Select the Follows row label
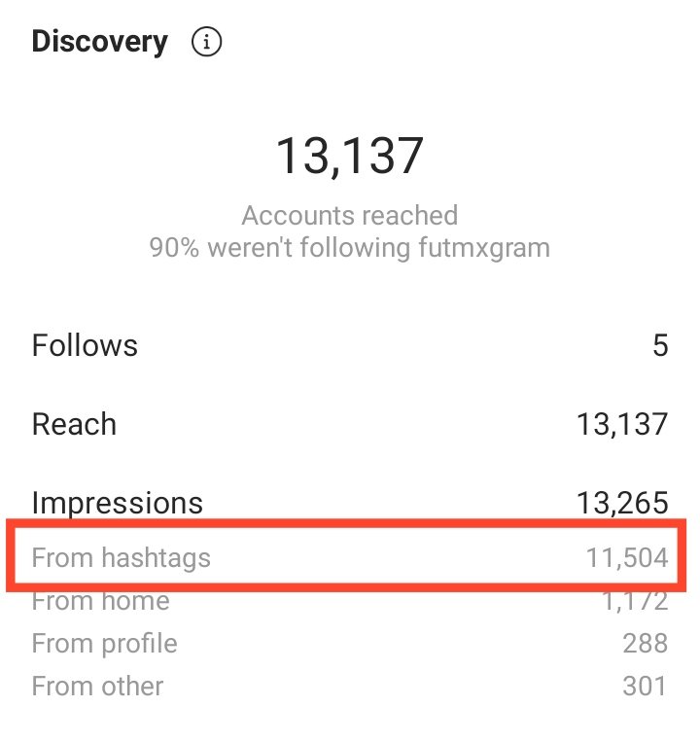 (85, 345)
